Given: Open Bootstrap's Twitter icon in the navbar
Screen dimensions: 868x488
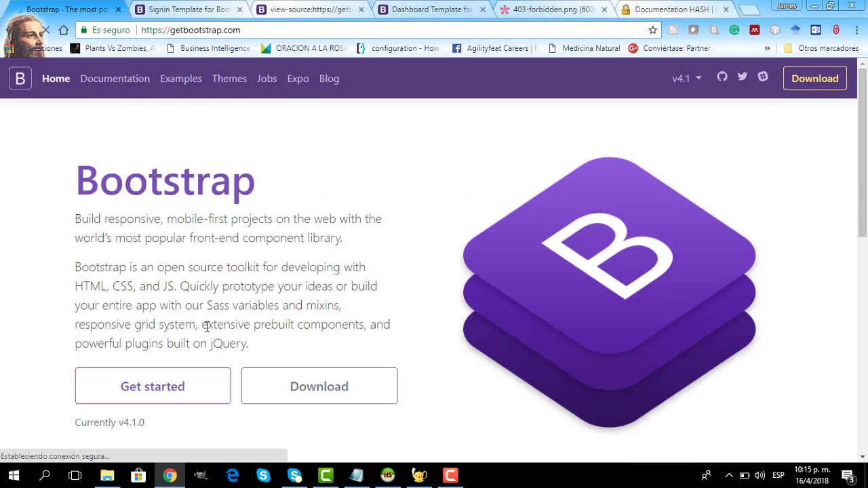Looking at the screenshot, I should [x=743, y=77].
